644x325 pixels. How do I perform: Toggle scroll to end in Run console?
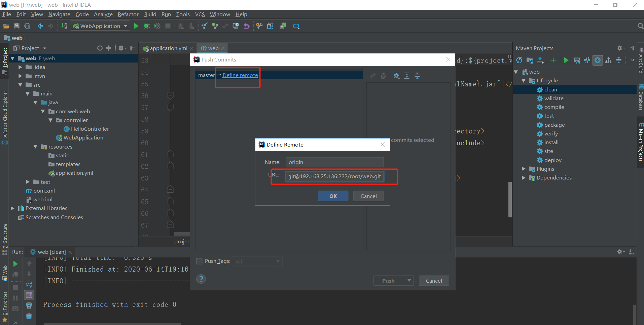pos(29,295)
